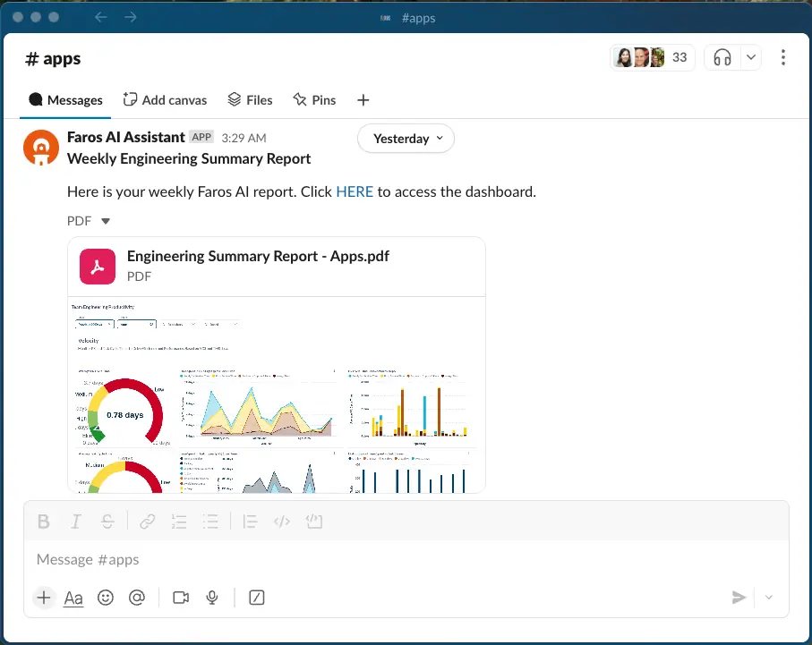Open the Add canvas tab
Image resolution: width=812 pixels, height=645 pixels.
(165, 100)
